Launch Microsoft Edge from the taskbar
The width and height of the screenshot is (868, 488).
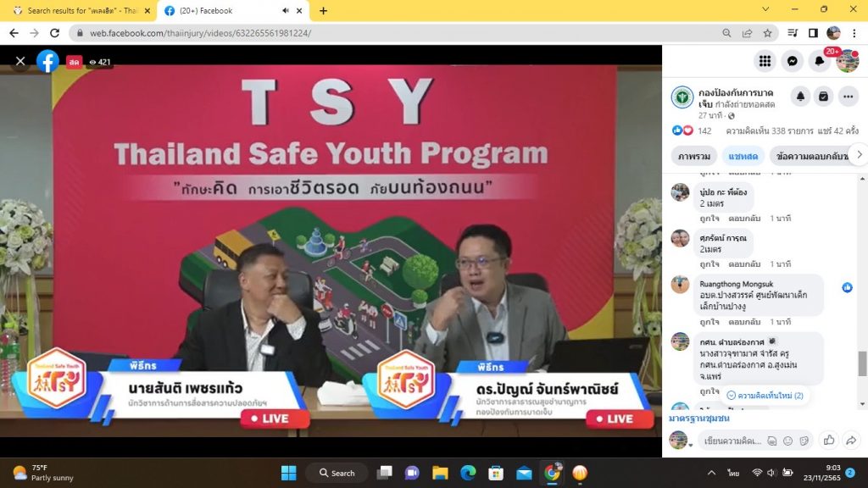tap(468, 473)
